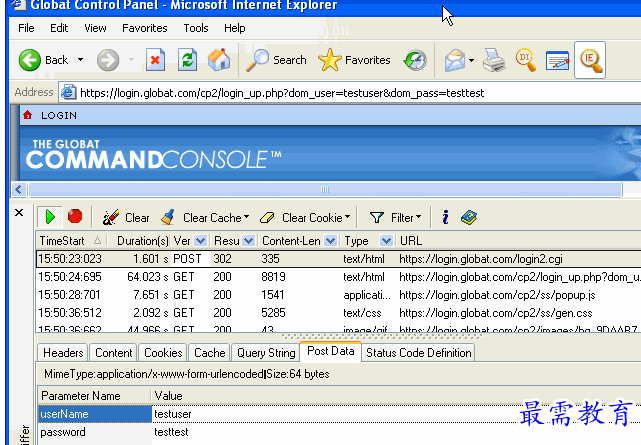Close the sniffer panel with X
This screenshot has width=641, height=445.
(x=19, y=213)
